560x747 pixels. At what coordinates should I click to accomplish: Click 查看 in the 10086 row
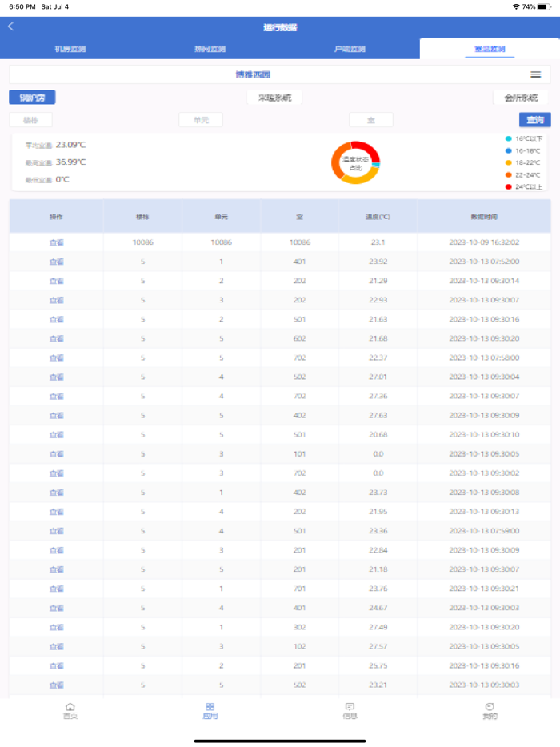coord(56,242)
